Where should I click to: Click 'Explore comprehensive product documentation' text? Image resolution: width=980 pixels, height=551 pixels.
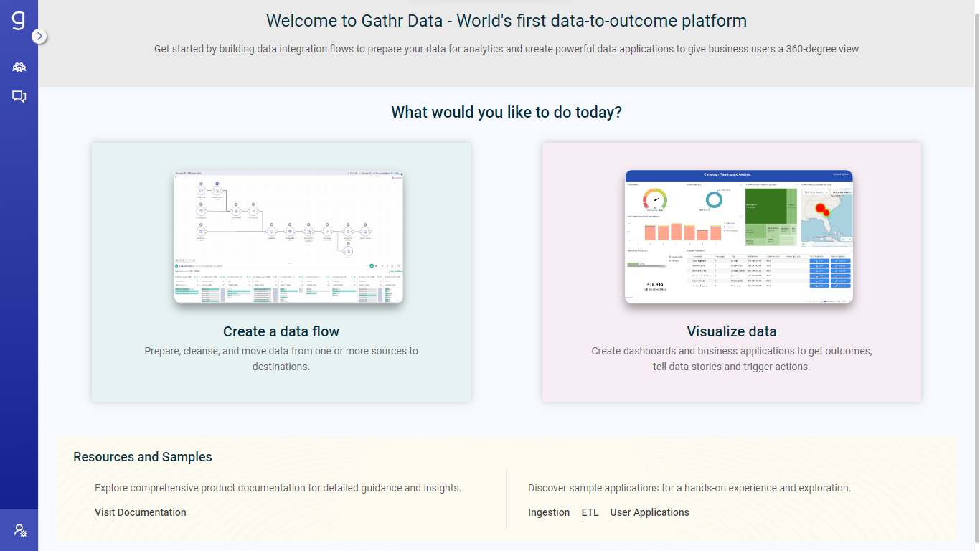[x=278, y=488]
